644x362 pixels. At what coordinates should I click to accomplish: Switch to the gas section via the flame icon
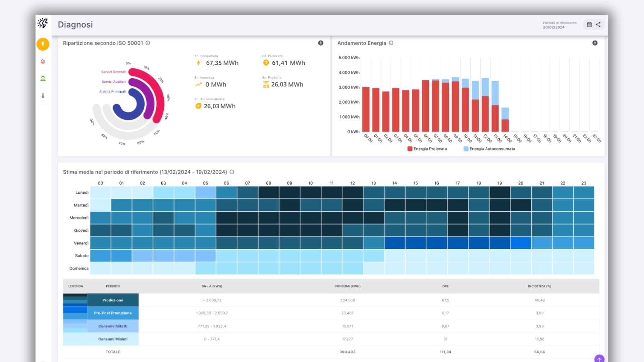click(x=43, y=61)
